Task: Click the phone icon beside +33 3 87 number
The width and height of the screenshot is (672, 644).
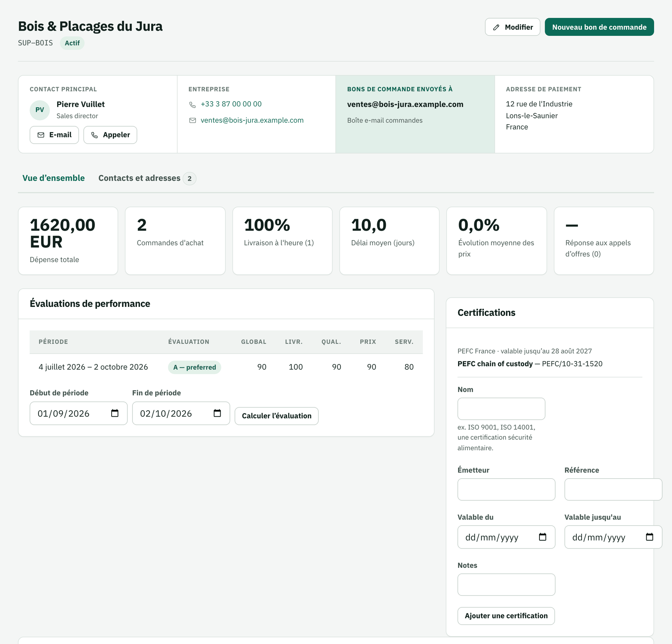Action: pyautogui.click(x=193, y=105)
